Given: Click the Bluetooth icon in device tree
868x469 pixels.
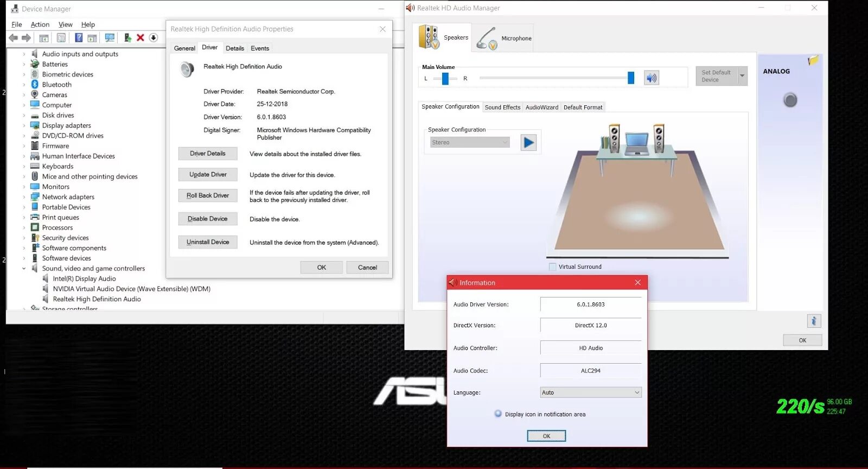Looking at the screenshot, I should click(x=35, y=84).
